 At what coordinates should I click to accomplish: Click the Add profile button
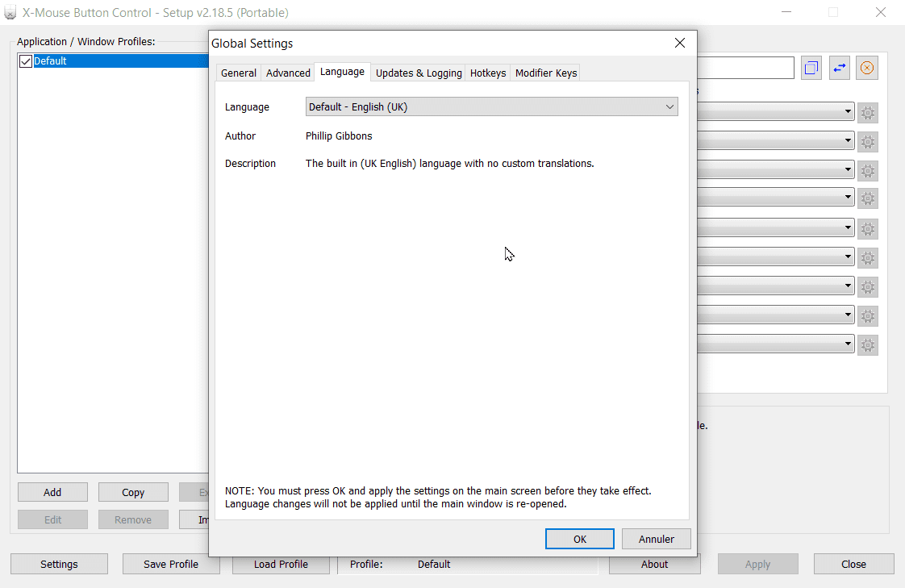tap(52, 492)
